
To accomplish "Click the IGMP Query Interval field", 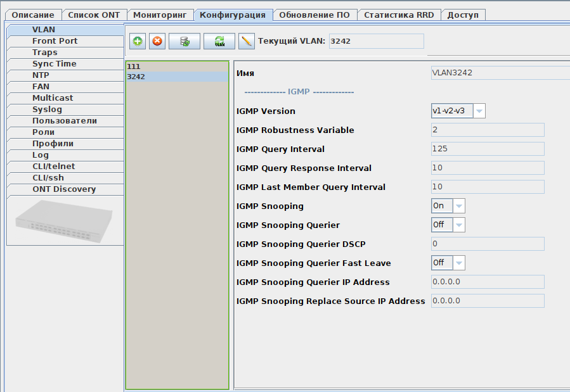I will point(488,148).
